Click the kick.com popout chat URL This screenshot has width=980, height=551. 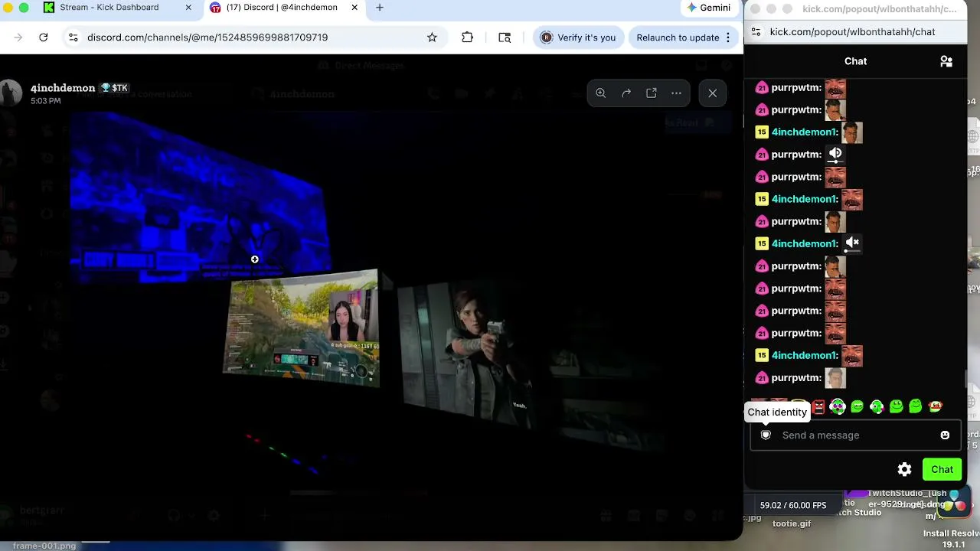tap(852, 32)
